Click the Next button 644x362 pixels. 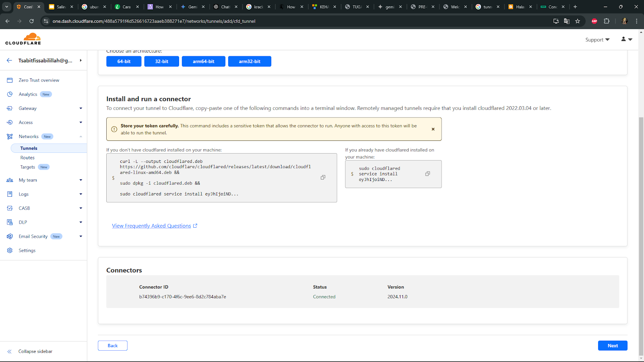point(613,346)
